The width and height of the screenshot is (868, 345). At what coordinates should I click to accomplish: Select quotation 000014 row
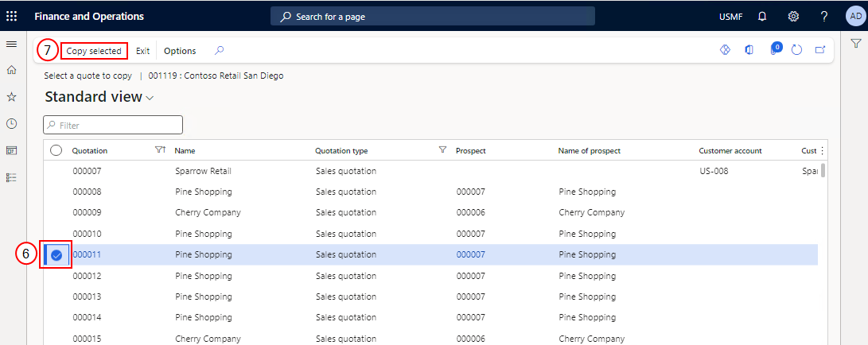(430, 317)
